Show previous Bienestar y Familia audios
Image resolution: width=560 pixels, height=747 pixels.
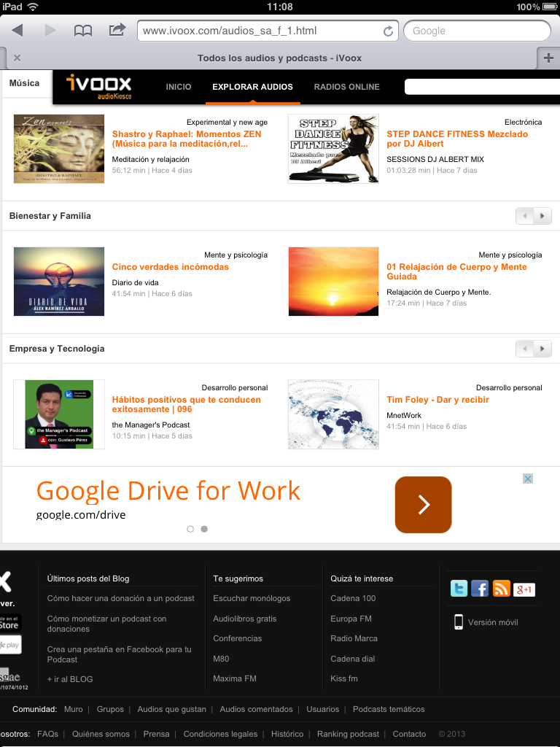pos(525,216)
